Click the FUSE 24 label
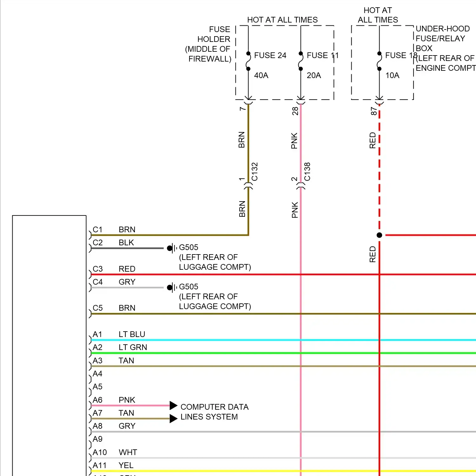This screenshot has width=476, height=476. [x=270, y=55]
